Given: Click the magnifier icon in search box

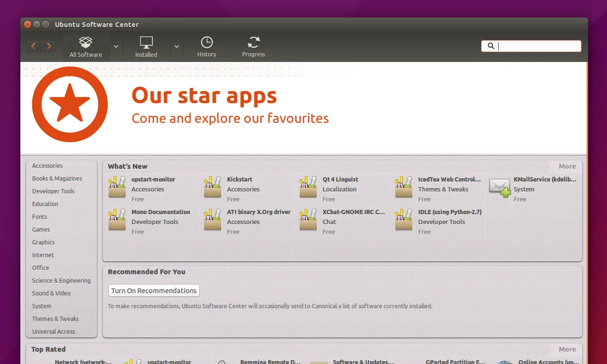Looking at the screenshot, I should [491, 46].
